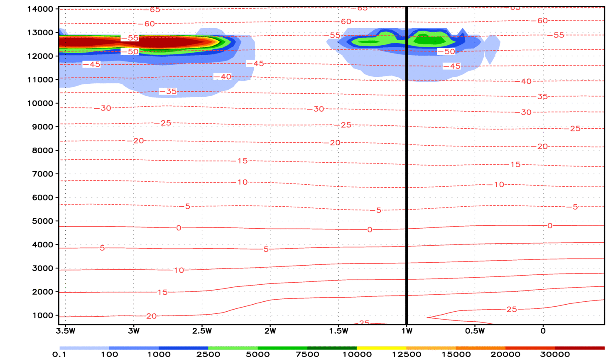This screenshot has width=613, height=364.
Task: Click the 3.5W label on the x-axis
Action: pos(66,331)
